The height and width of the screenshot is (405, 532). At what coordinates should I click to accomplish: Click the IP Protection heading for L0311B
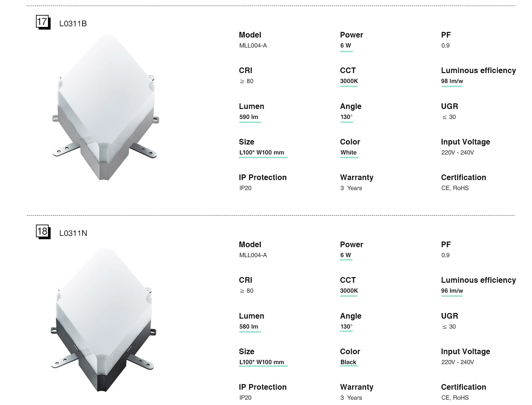tap(262, 177)
